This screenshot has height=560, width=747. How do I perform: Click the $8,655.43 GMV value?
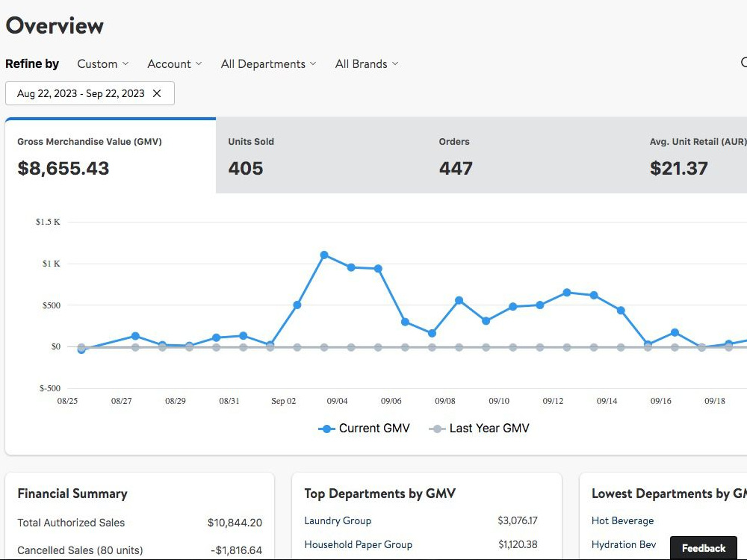(63, 168)
